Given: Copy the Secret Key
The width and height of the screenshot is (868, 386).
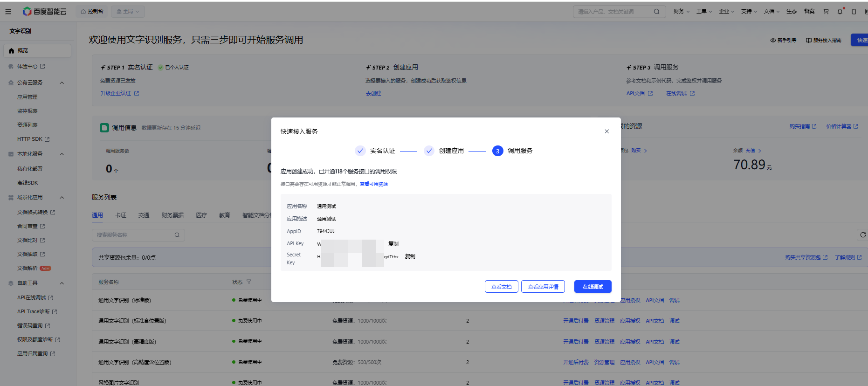Looking at the screenshot, I should click(x=410, y=256).
